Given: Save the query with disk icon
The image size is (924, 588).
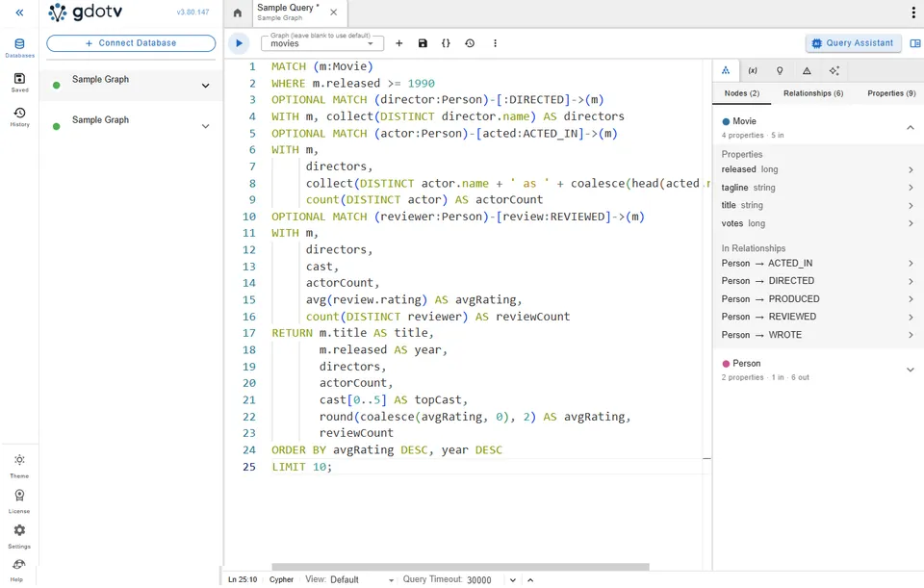Looking at the screenshot, I should coord(423,43).
